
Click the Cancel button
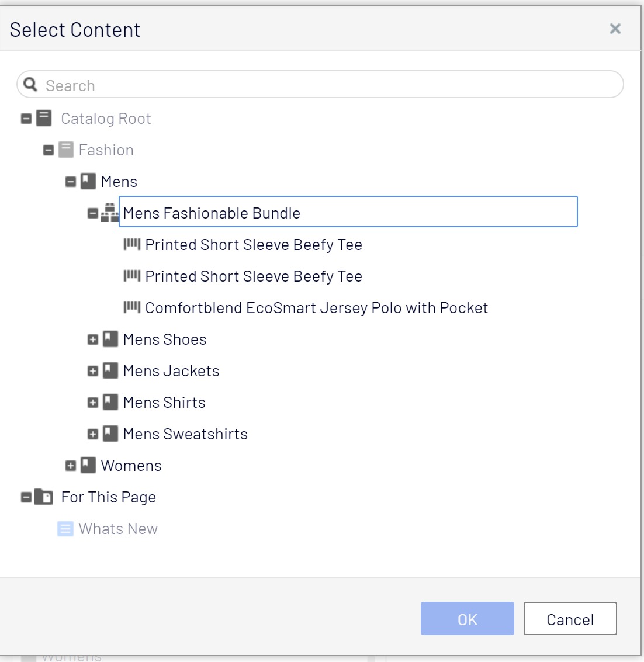coord(570,619)
